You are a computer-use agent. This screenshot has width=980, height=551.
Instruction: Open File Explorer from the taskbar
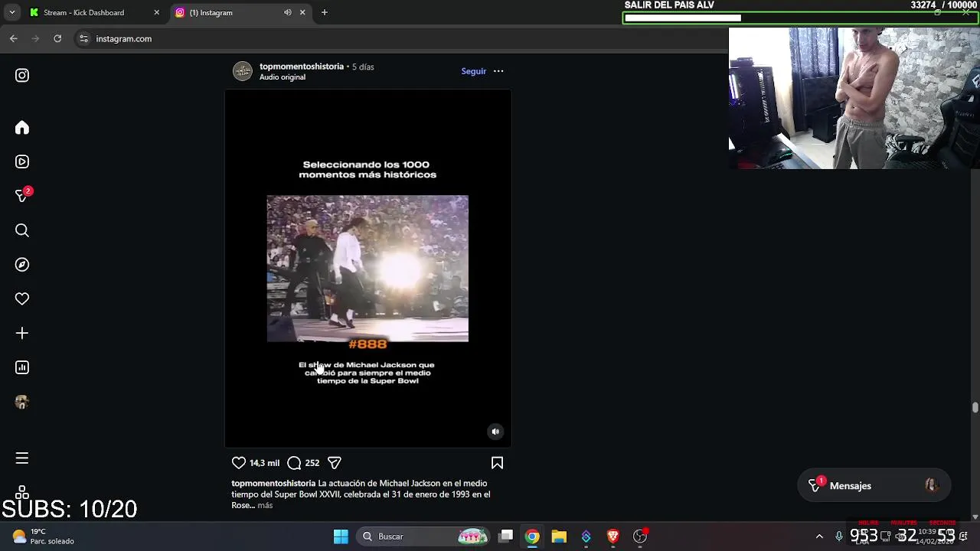point(559,536)
